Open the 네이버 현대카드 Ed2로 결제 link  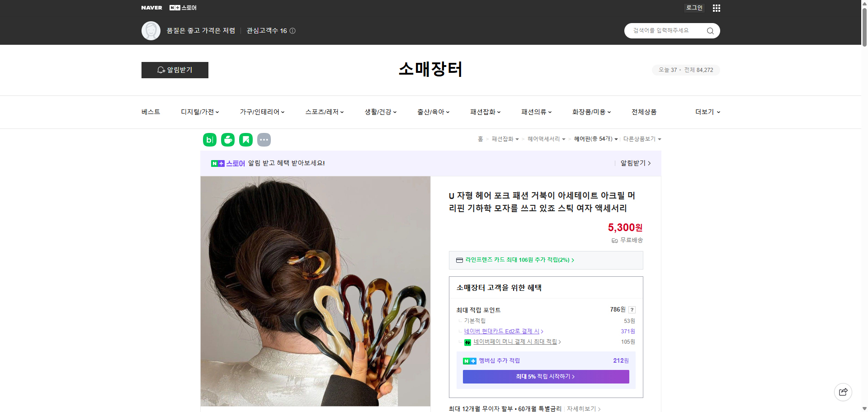click(502, 331)
